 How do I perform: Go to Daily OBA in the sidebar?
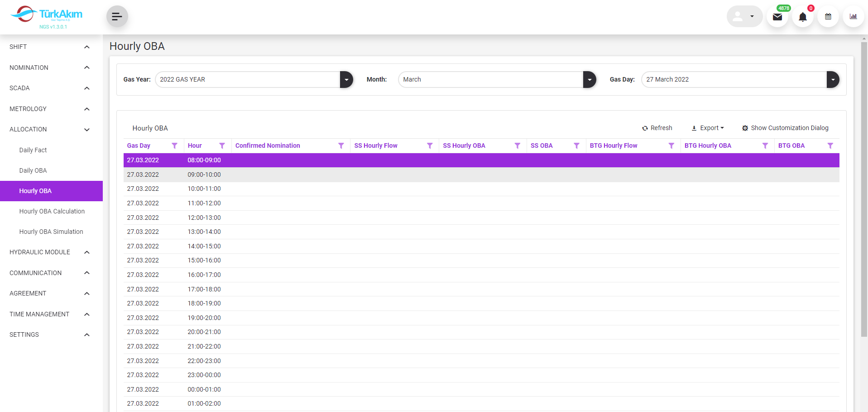click(x=33, y=170)
